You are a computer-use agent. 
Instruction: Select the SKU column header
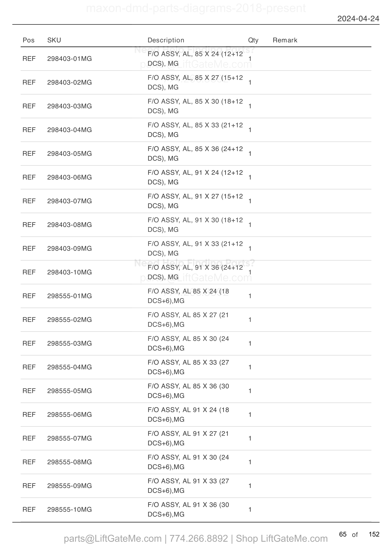click(54, 40)
